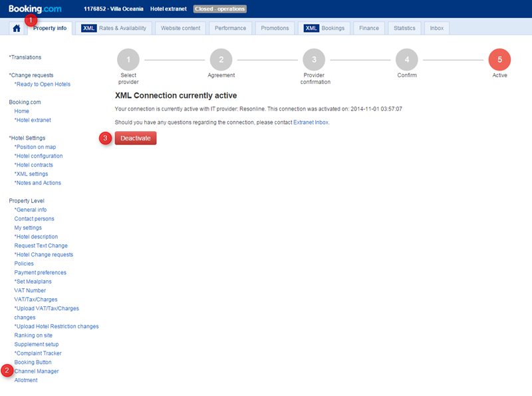Open My settings link
This screenshot has width=532, height=396.
(28, 228)
